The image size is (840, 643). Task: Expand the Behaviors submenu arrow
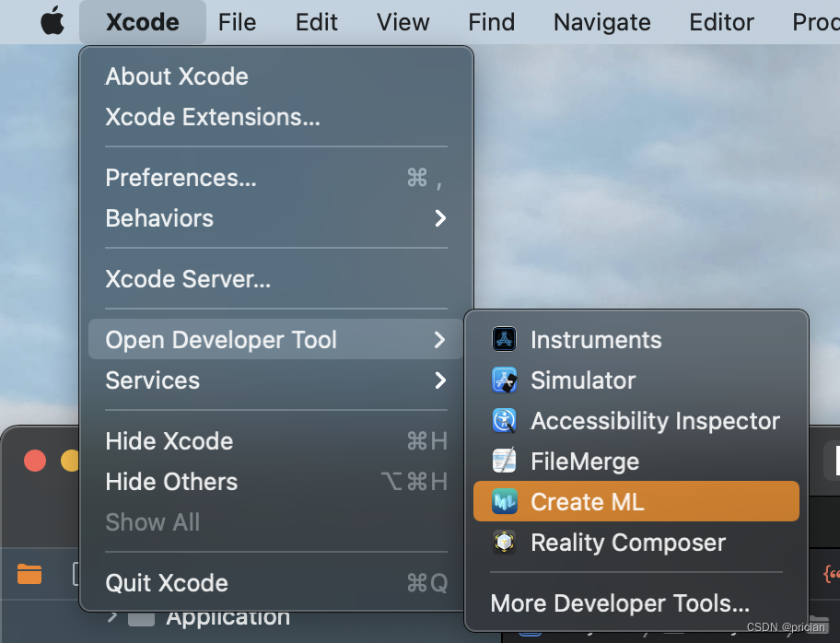440,218
